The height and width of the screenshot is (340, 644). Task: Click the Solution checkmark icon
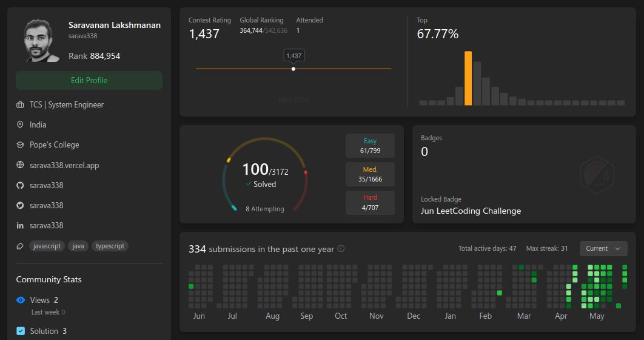(21, 331)
